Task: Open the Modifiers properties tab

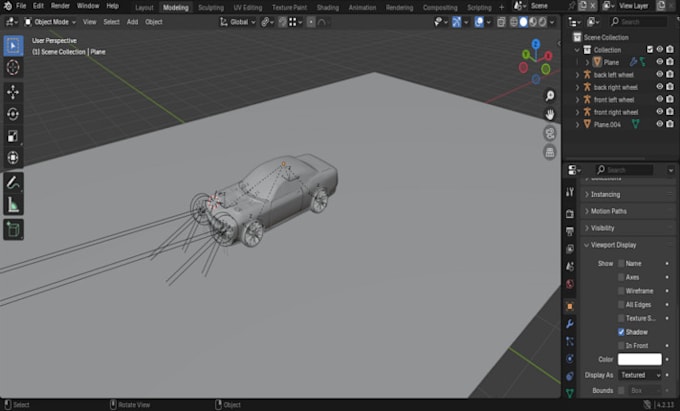Action: point(570,323)
